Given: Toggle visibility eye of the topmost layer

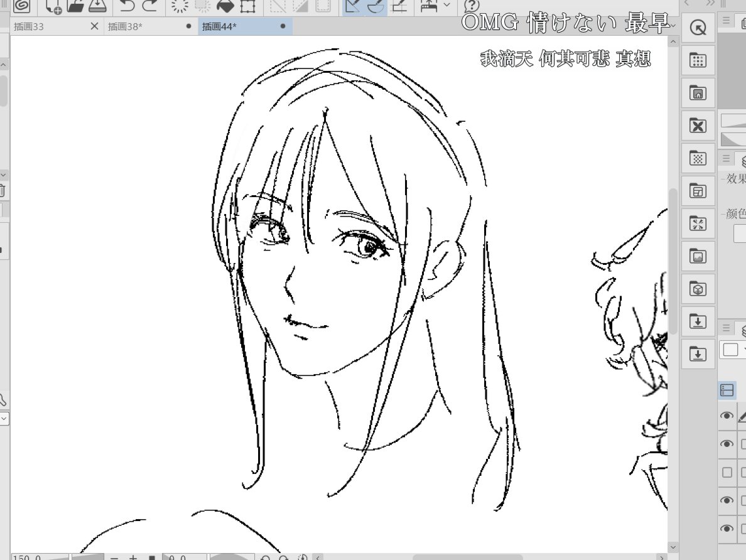Looking at the screenshot, I should (x=727, y=416).
